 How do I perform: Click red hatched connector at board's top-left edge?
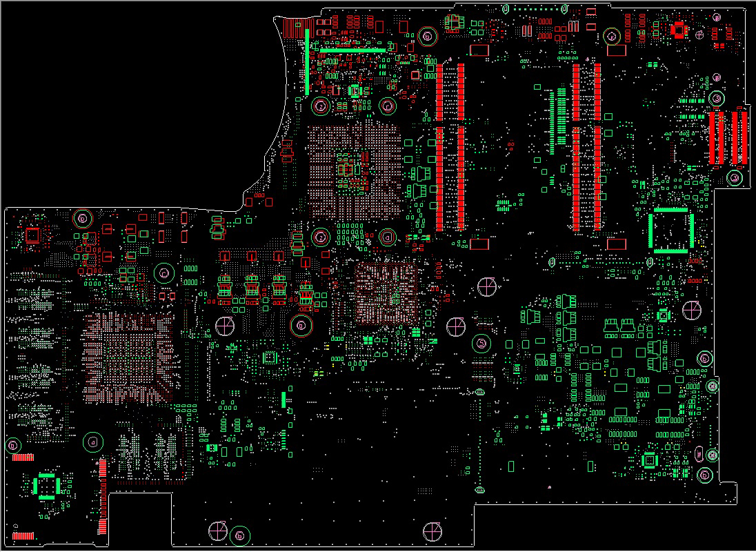coord(297,28)
